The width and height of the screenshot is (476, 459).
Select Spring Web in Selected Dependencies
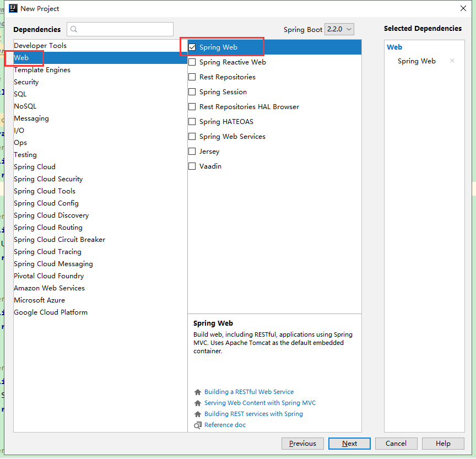pos(416,61)
